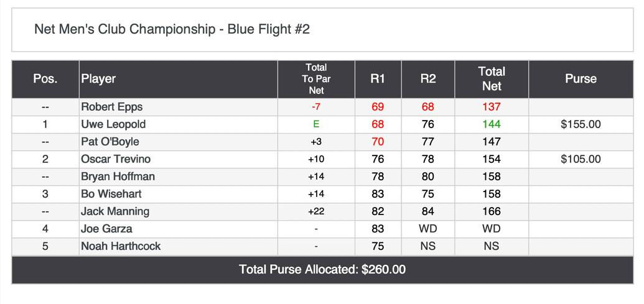Click the Robert Epps player name

pyautogui.click(x=111, y=107)
